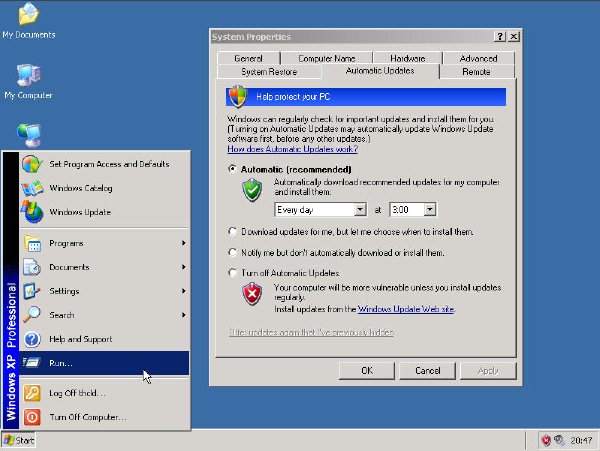Expand the Search submenu arrow
Viewport: 600px width, 451px height.
tap(184, 315)
